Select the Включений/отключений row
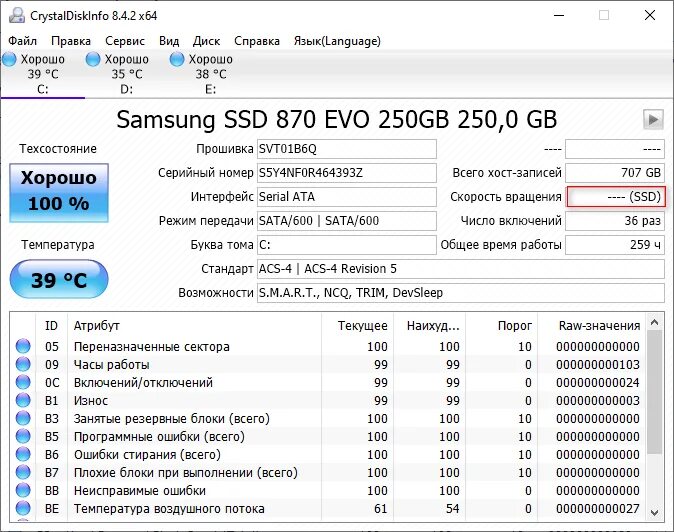 [x=328, y=382]
